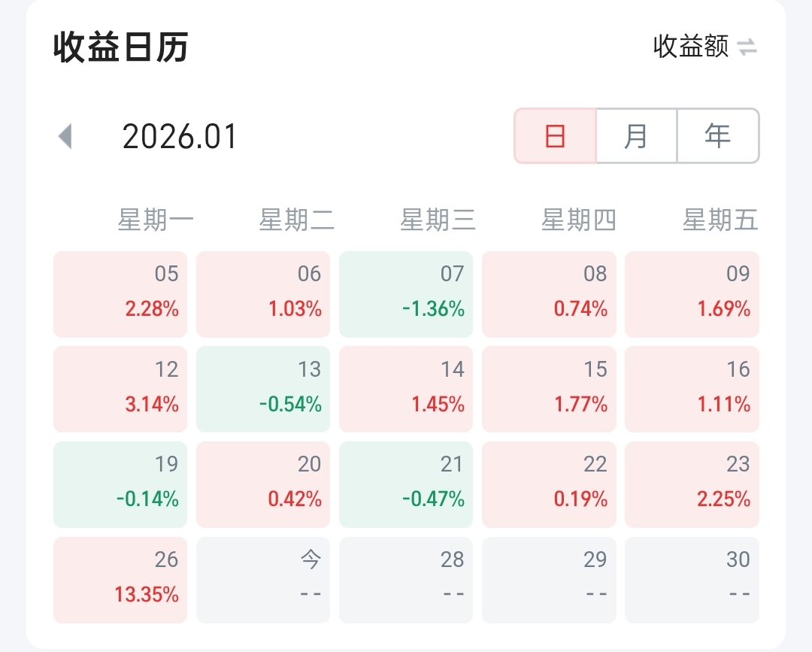Switch display using 收益额 toggle
Image resolution: width=812 pixels, height=652 pixels.
(691, 47)
